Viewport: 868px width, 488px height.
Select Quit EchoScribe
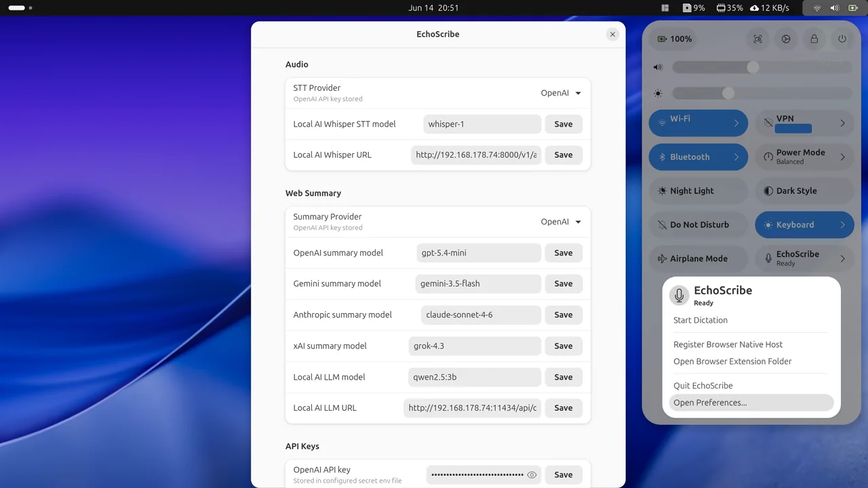[x=751, y=386]
